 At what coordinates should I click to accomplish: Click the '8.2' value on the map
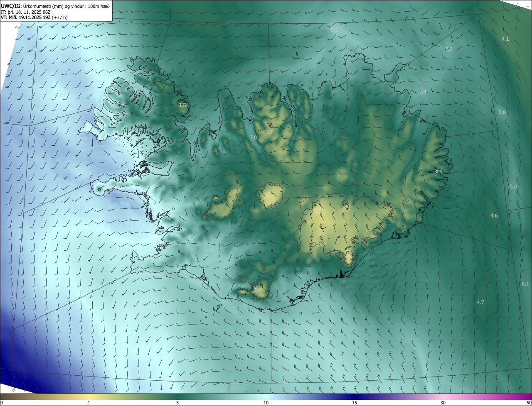335,30
